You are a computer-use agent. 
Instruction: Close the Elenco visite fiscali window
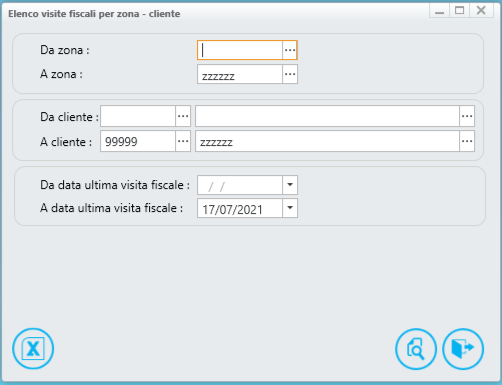481,11
